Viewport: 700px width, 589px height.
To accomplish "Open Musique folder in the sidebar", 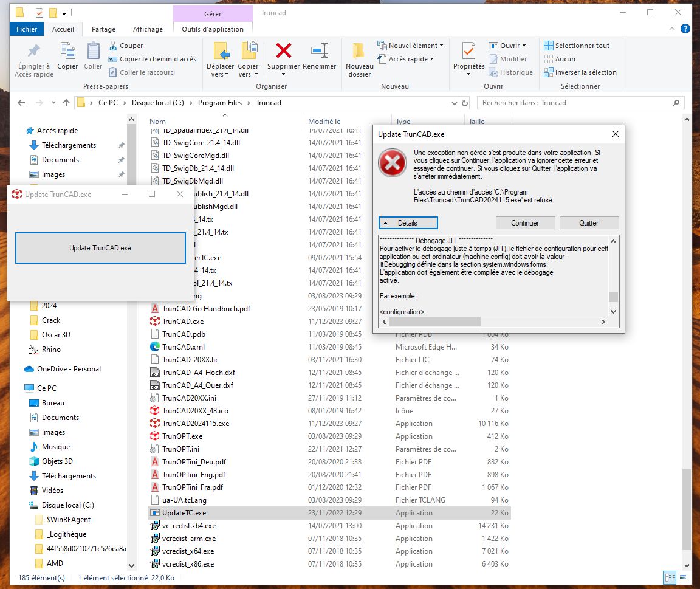I will click(x=56, y=447).
